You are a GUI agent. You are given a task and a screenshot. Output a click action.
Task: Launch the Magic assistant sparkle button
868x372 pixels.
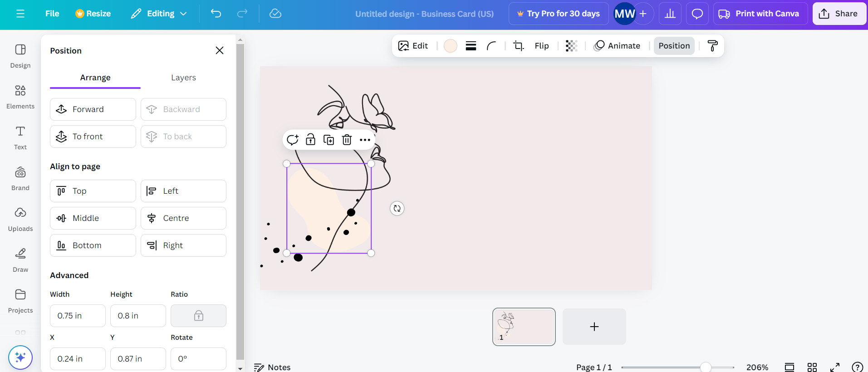(20, 357)
